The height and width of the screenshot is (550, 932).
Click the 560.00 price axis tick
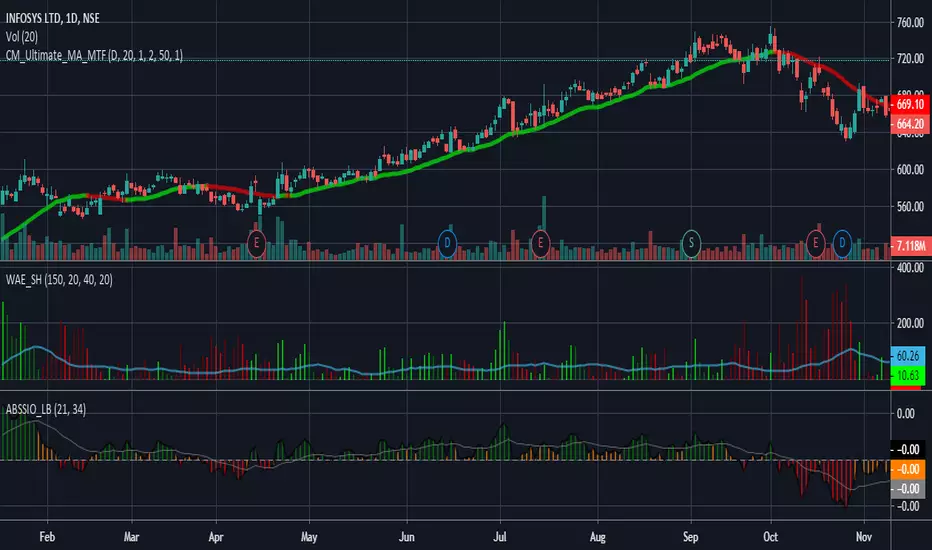[910, 206]
